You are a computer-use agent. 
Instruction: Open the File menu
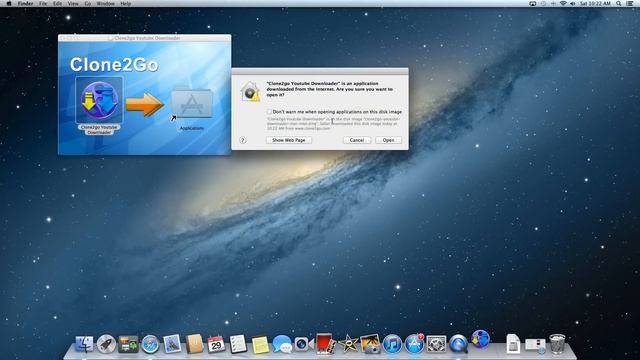click(43, 3)
